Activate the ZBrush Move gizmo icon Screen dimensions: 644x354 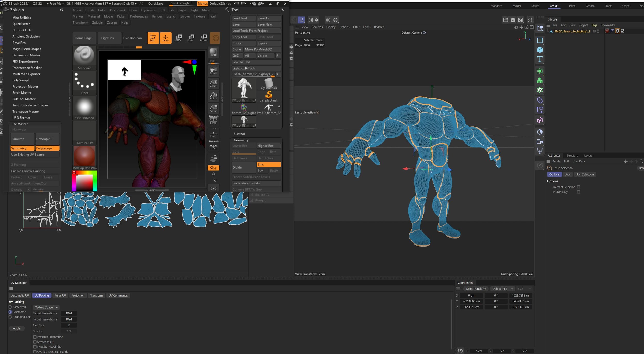pos(178,38)
